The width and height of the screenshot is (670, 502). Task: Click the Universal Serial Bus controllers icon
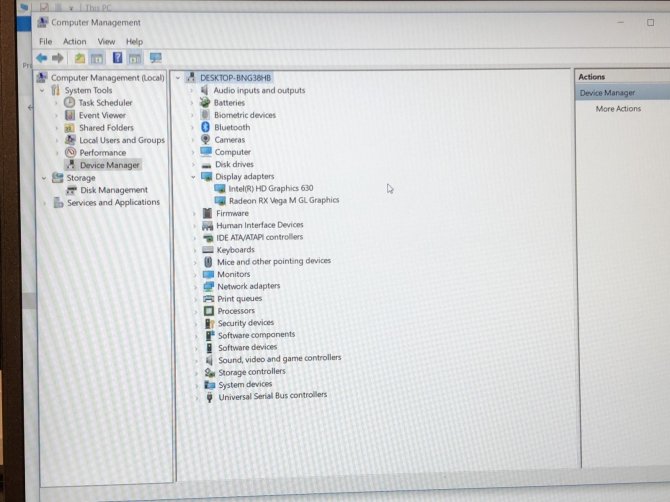(209, 397)
